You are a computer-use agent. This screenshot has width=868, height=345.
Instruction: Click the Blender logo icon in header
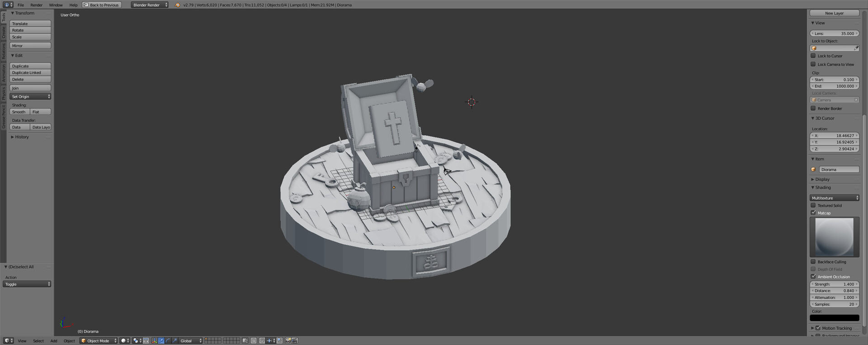177,5
